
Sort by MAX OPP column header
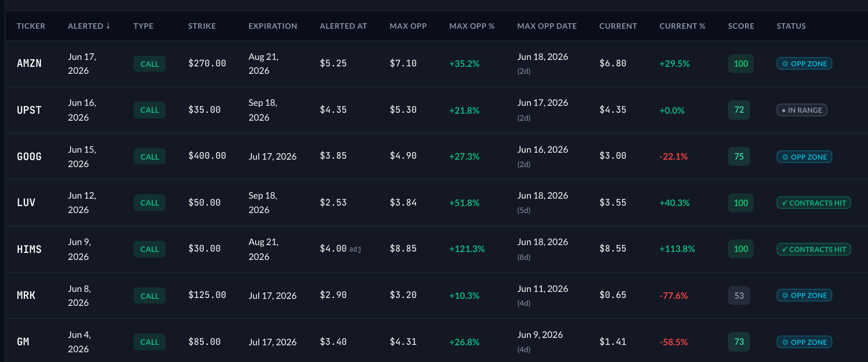pos(408,26)
